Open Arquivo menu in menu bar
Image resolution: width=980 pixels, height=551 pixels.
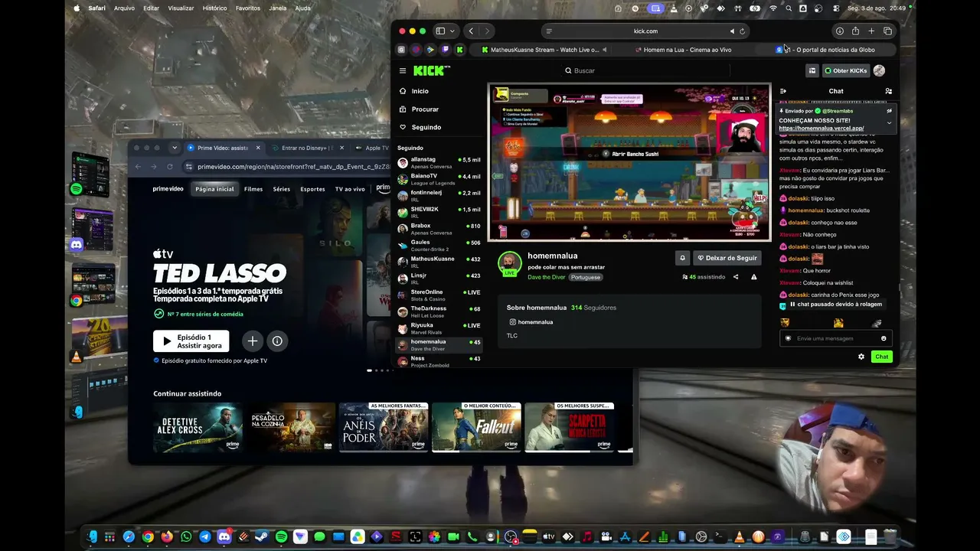coord(124,8)
